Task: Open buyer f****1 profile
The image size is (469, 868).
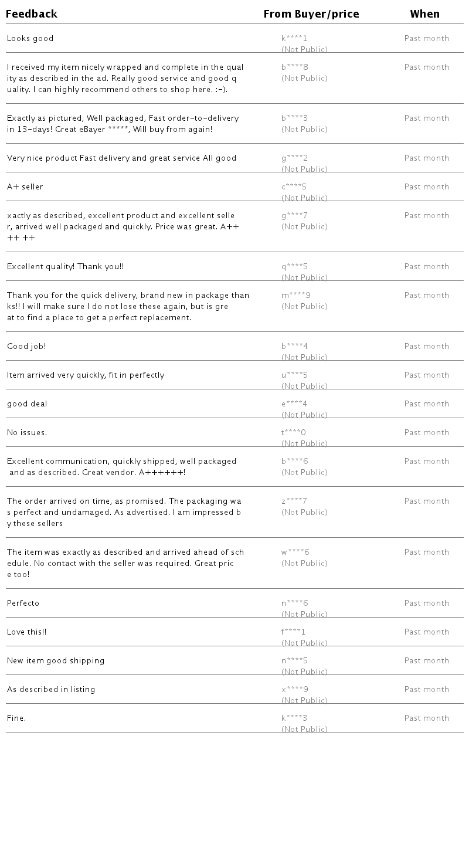Action: tap(293, 632)
